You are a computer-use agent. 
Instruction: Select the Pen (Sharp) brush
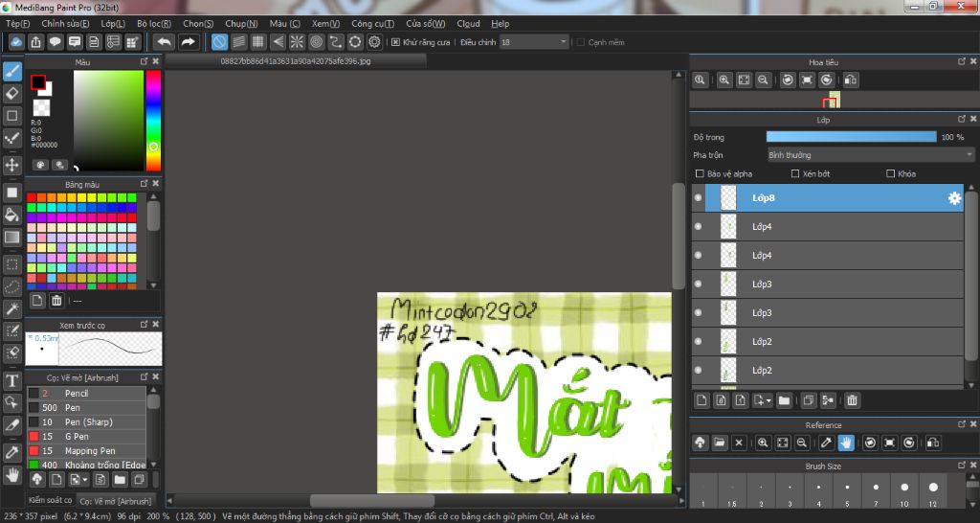click(x=87, y=422)
